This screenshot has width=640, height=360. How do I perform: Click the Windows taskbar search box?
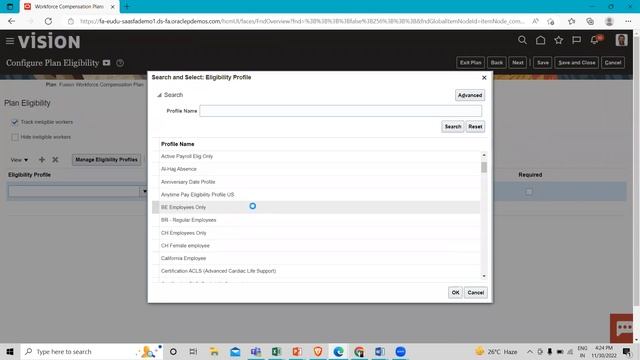point(91,351)
